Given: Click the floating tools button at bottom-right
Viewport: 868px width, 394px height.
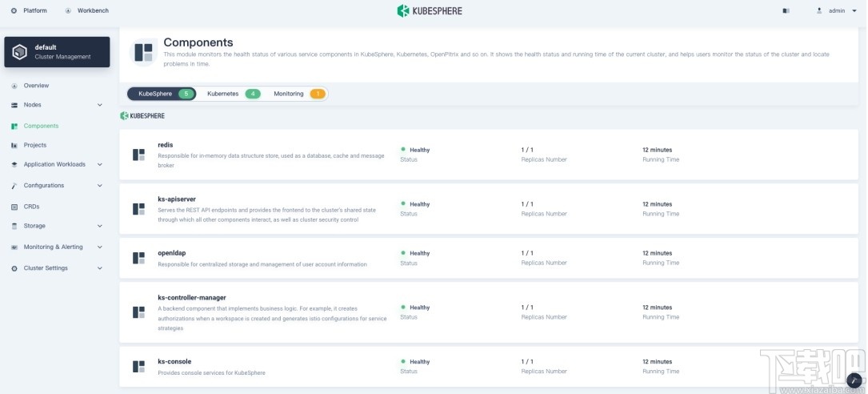Looking at the screenshot, I should 854,380.
